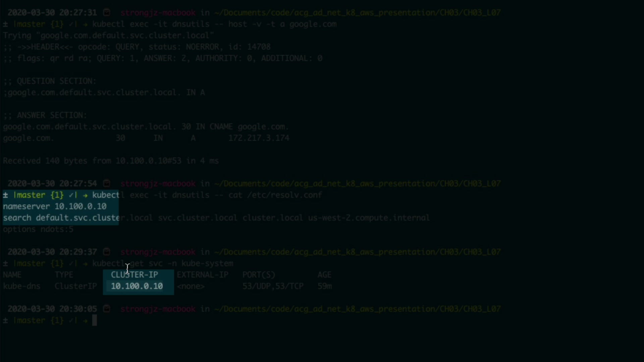Click the us-west-2.compute.internal search domain
The width and height of the screenshot is (644, 362).
pyautogui.click(x=369, y=218)
